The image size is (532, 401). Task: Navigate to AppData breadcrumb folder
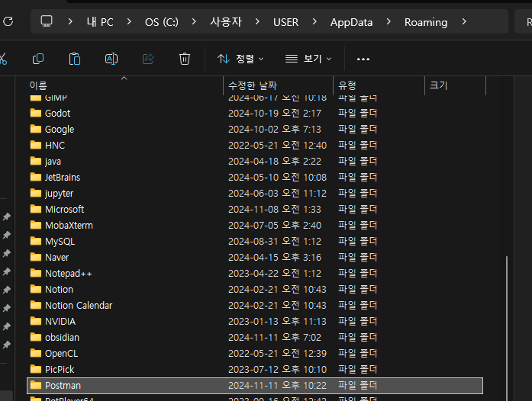tap(352, 22)
